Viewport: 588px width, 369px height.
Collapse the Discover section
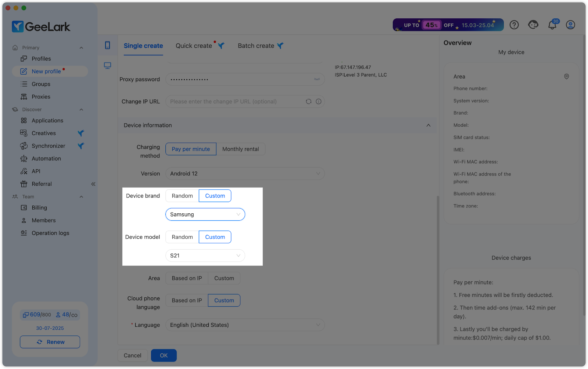click(x=81, y=109)
